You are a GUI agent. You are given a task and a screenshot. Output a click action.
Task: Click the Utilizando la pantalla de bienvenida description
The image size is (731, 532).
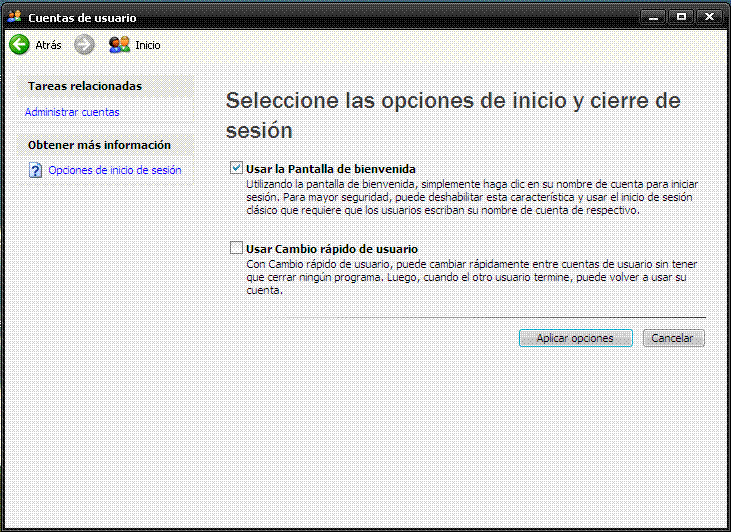pos(472,197)
